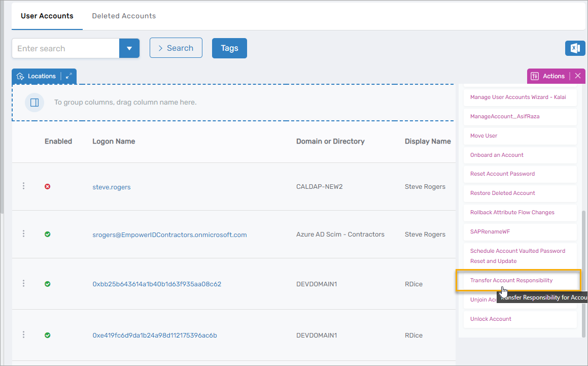This screenshot has width=588, height=366.
Task: Click green enabled icon for srogers Azure account
Action: (x=48, y=235)
